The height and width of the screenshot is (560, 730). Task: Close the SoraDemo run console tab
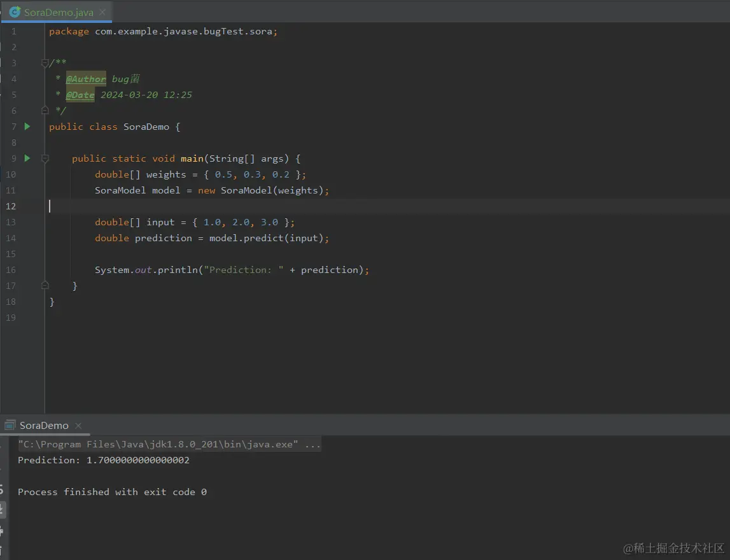(x=78, y=426)
